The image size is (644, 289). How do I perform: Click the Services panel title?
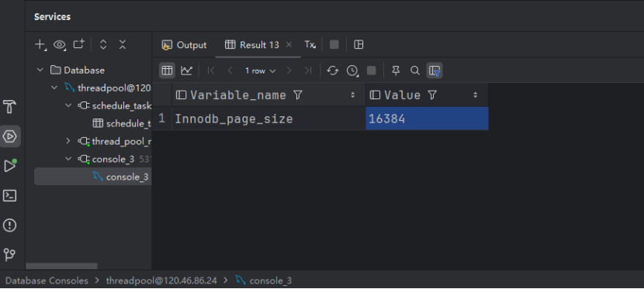(52, 17)
